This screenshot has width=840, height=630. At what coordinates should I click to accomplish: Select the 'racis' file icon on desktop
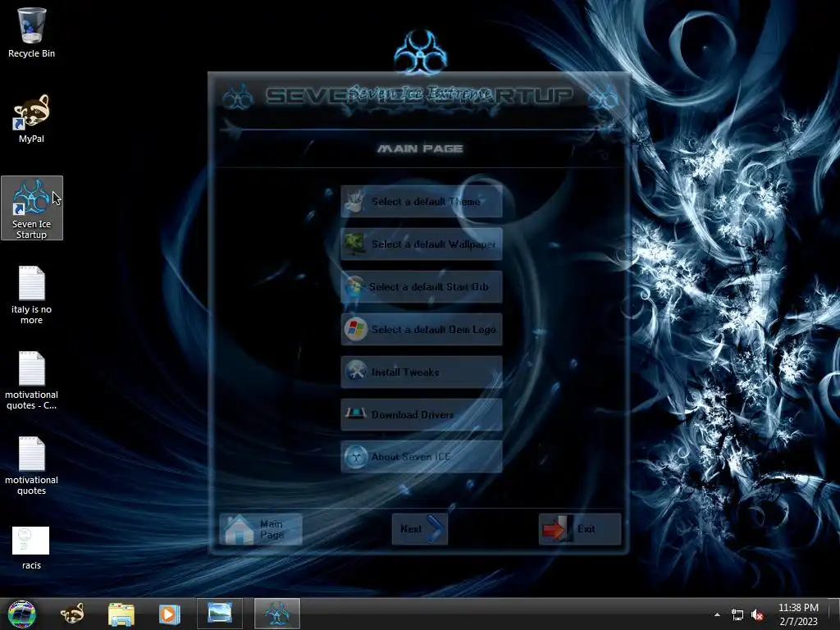pyautogui.click(x=31, y=547)
